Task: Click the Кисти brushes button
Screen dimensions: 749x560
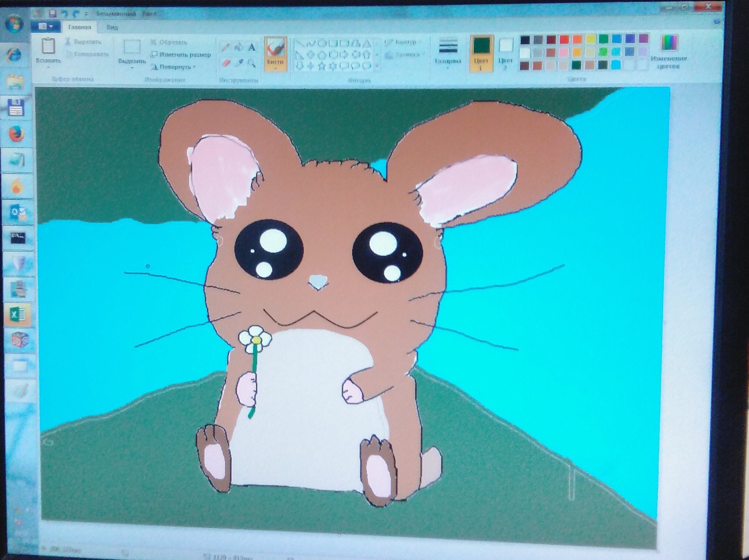Action: tap(275, 54)
